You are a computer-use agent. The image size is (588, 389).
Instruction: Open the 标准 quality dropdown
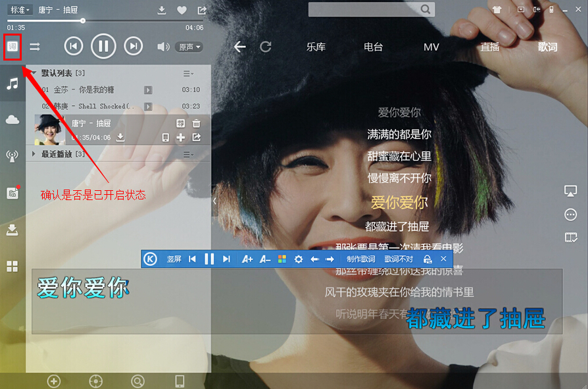pyautogui.click(x=20, y=10)
